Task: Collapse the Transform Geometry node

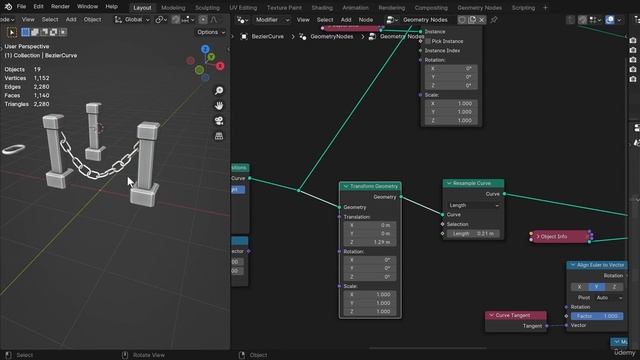Action: [x=346, y=187]
